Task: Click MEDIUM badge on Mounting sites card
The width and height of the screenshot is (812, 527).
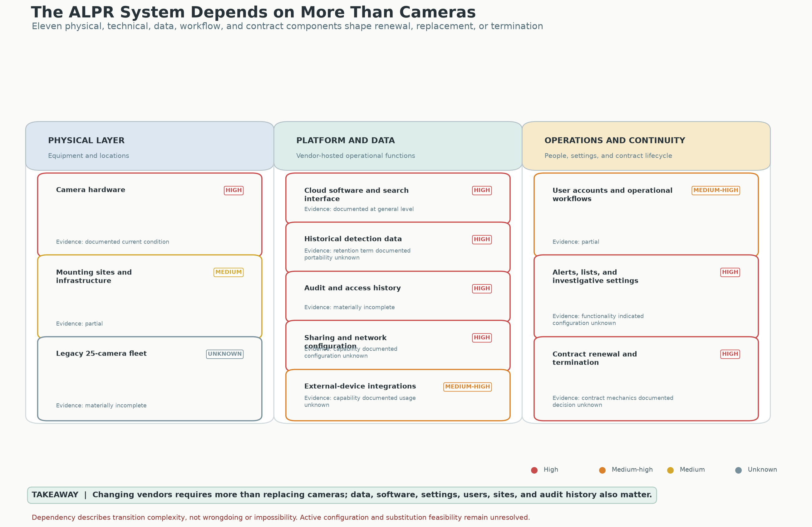Action: (229, 272)
